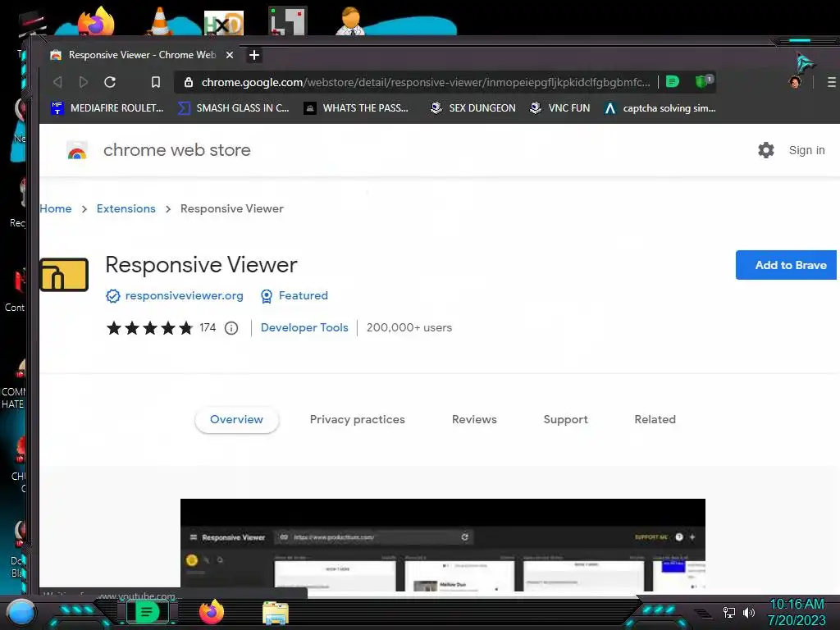Click the browser forward arrow

coord(83,82)
